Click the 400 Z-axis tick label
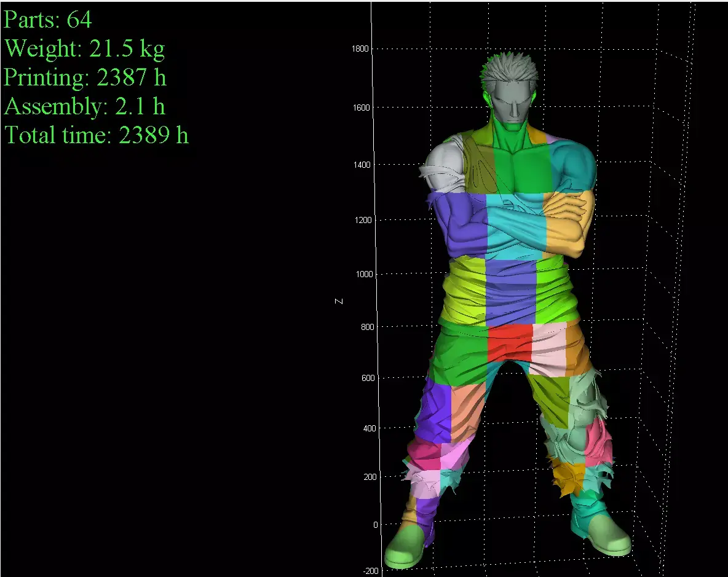 click(x=370, y=428)
